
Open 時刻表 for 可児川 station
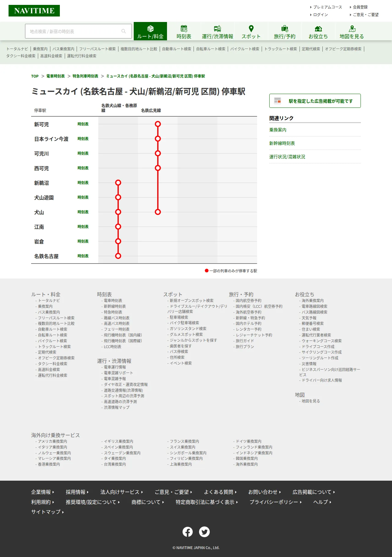point(83,153)
